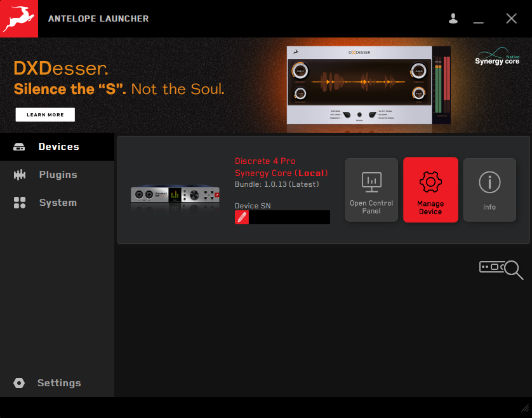This screenshot has height=418, width=532.
Task: Click the Manage Device button
Action: point(430,190)
